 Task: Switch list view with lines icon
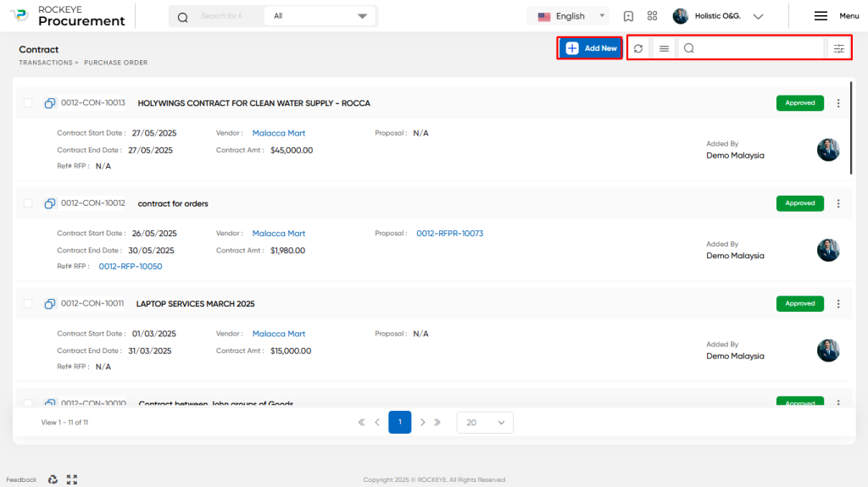point(665,49)
